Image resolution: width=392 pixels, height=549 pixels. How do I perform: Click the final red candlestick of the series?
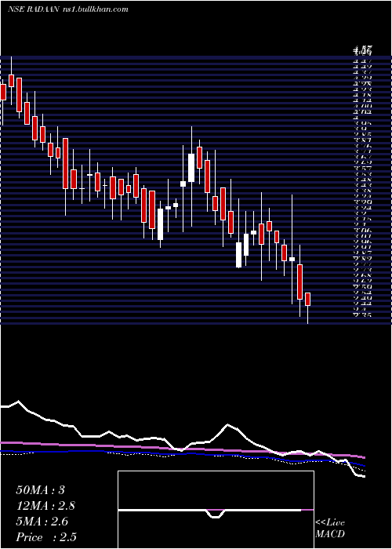point(307,300)
